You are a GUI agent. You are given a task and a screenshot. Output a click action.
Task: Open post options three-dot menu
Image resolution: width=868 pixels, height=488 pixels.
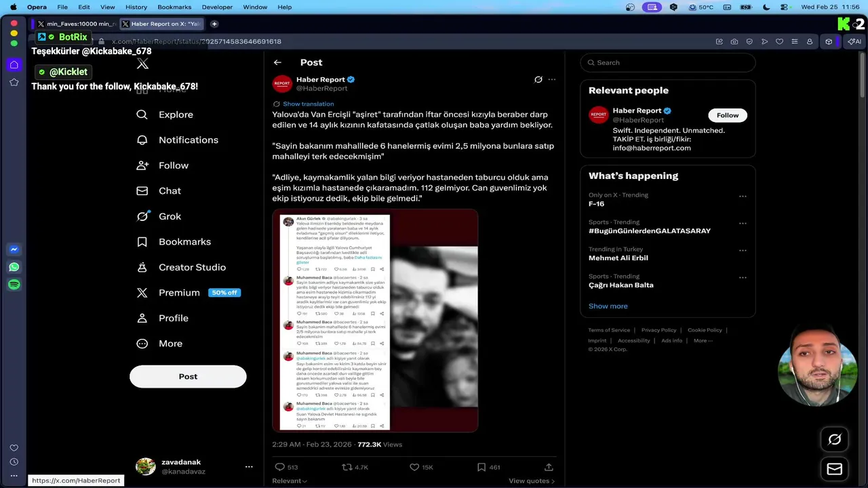tap(552, 79)
